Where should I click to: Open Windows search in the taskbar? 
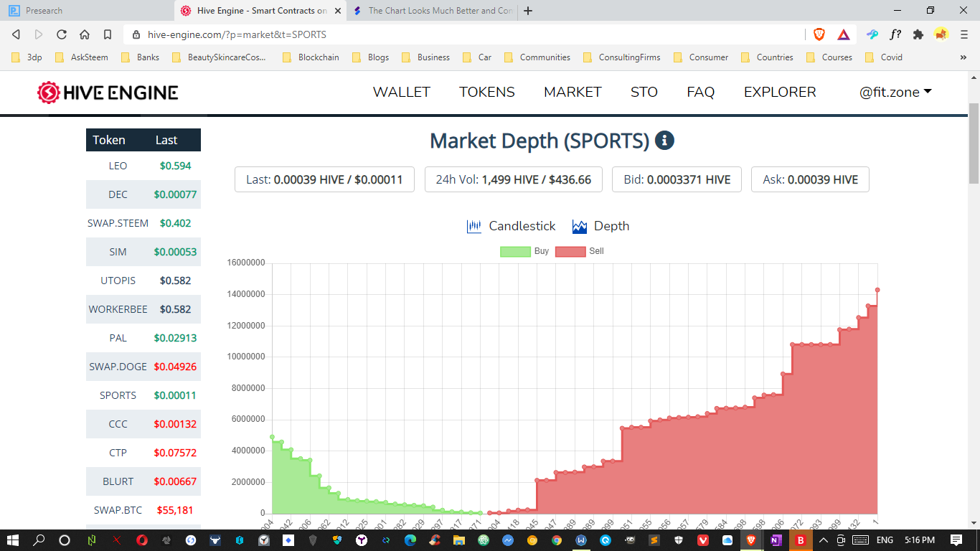click(39, 540)
